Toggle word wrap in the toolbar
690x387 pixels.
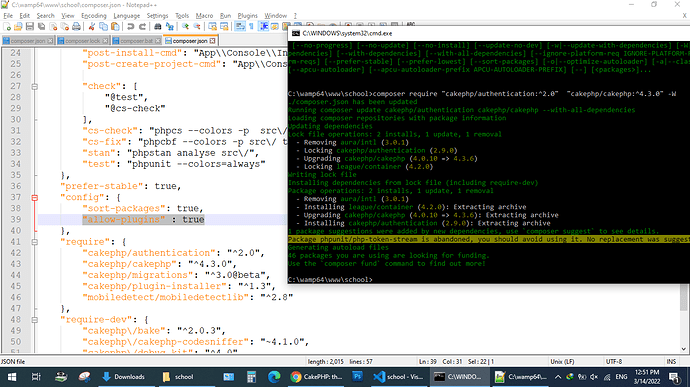pyautogui.click(x=240, y=27)
